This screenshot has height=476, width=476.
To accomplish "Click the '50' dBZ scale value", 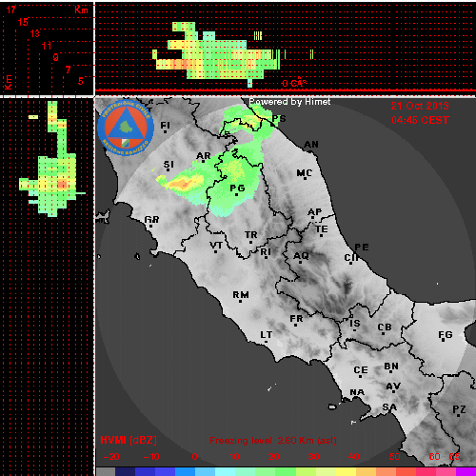I will 394,457.
